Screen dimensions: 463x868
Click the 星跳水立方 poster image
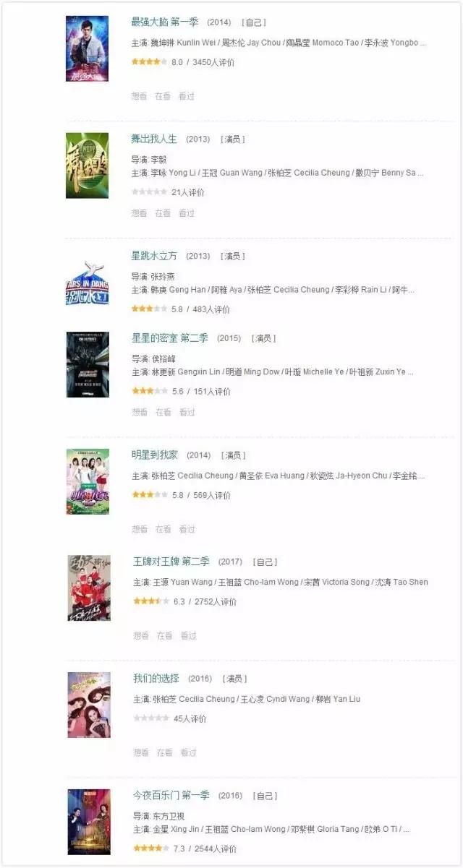[88, 283]
